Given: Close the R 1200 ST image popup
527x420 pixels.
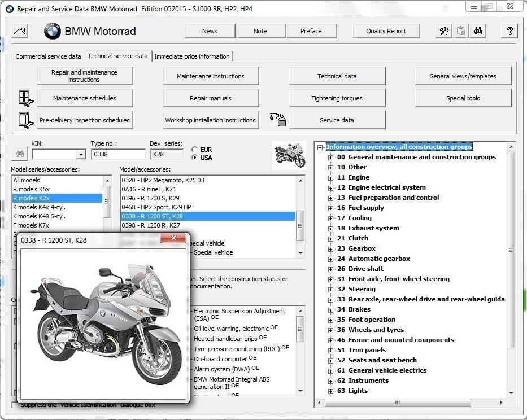Looking at the screenshot, I should [x=173, y=238].
